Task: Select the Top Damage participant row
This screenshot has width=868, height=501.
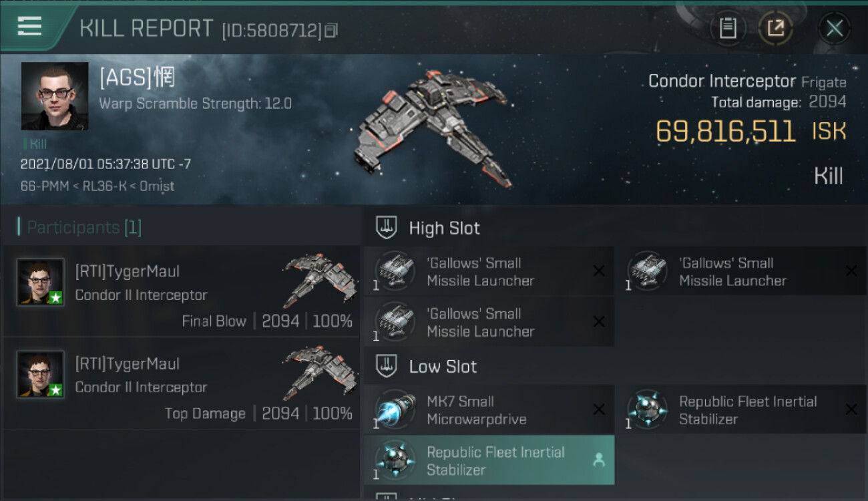Action: coord(182,383)
